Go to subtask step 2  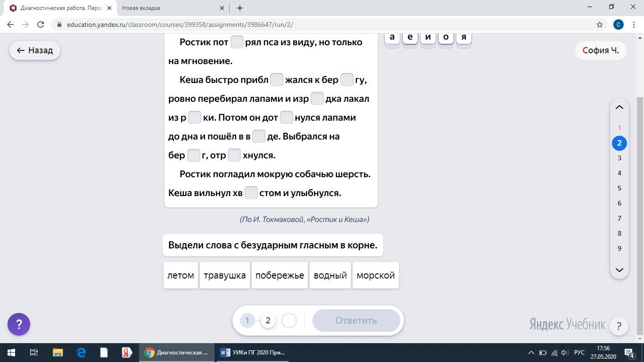(268, 321)
